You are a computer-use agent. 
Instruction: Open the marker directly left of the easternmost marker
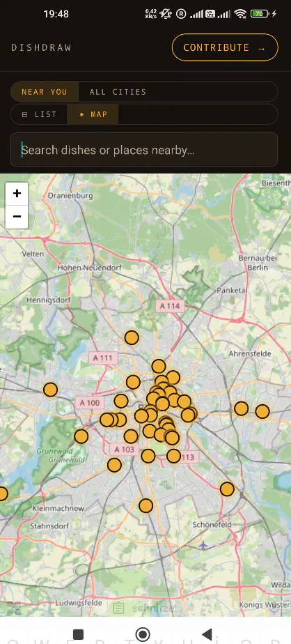[x=242, y=408]
